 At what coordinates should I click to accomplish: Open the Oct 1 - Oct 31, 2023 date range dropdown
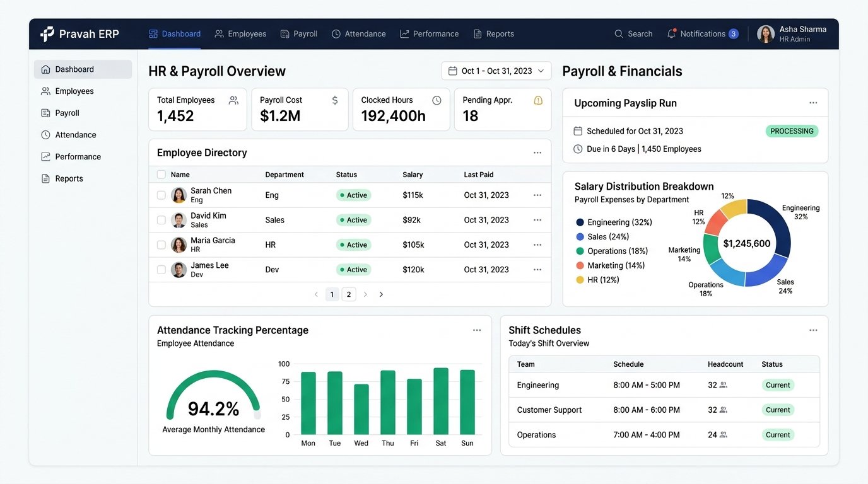(x=496, y=71)
